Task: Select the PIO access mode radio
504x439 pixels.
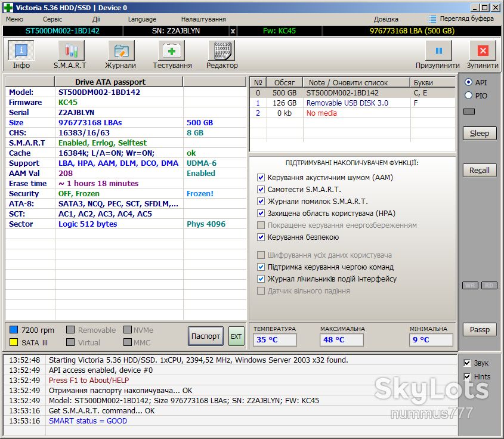Action: (x=469, y=95)
